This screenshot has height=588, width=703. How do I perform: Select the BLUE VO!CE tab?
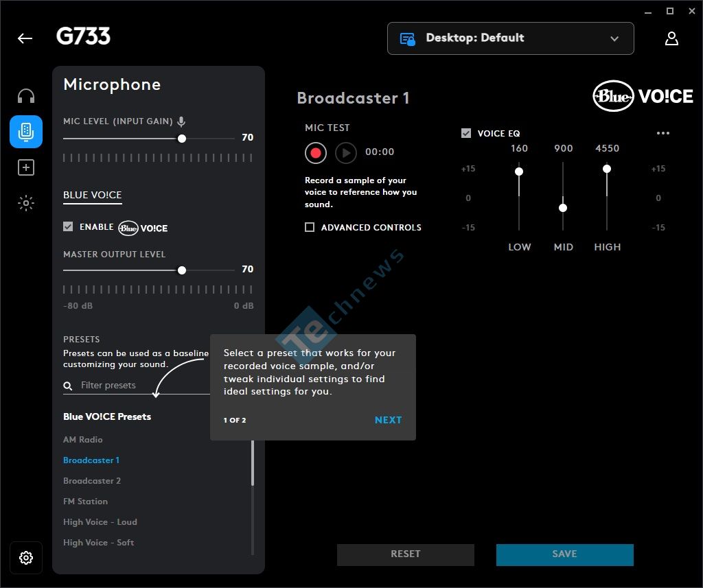click(x=93, y=196)
